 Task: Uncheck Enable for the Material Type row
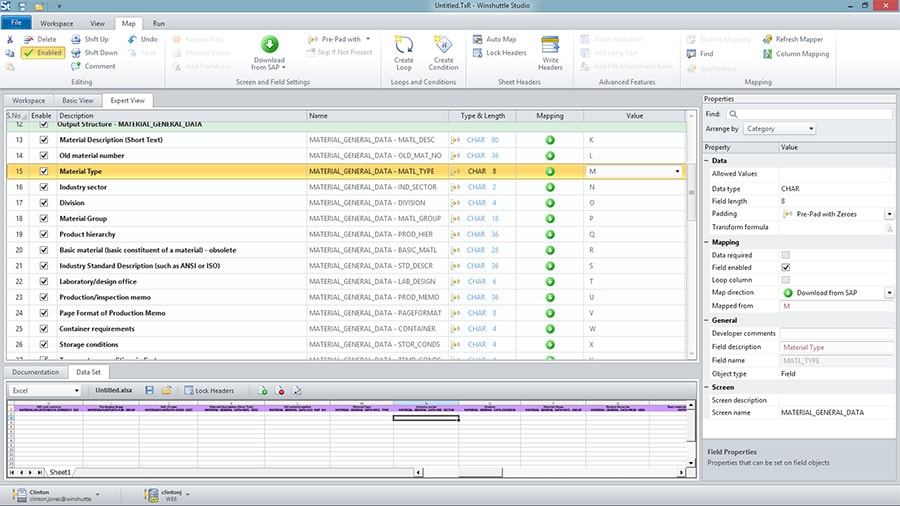[43, 171]
